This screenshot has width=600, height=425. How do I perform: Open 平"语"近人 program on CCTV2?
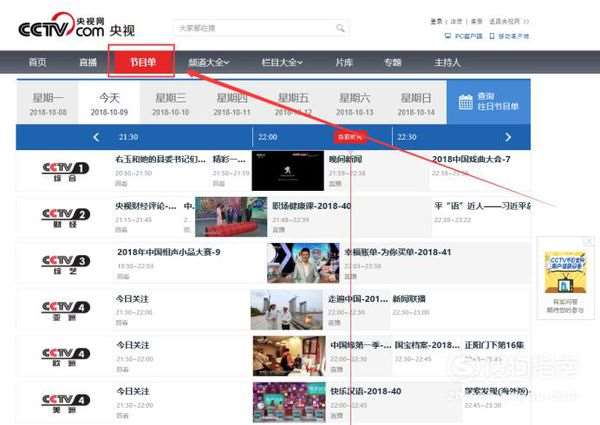(483, 206)
